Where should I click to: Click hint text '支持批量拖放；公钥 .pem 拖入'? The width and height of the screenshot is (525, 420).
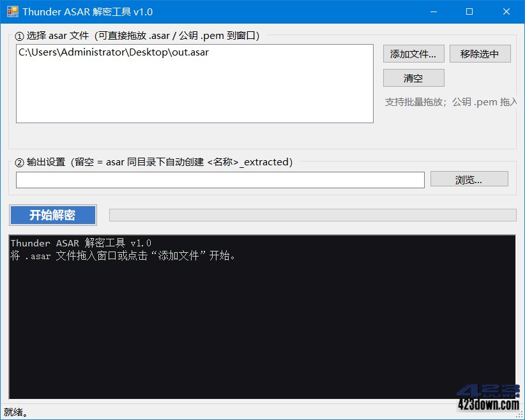[x=451, y=101]
